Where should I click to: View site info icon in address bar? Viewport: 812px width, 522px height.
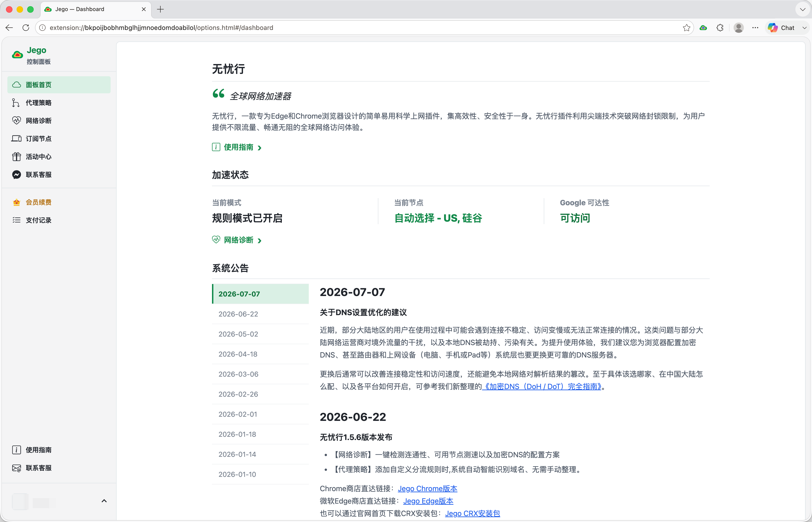(42, 28)
